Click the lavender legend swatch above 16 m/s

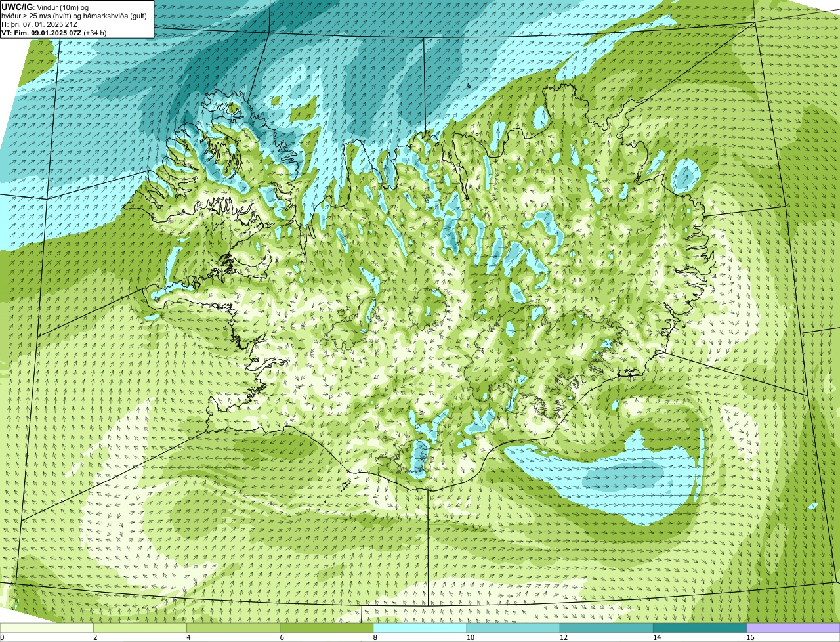[x=793, y=628]
